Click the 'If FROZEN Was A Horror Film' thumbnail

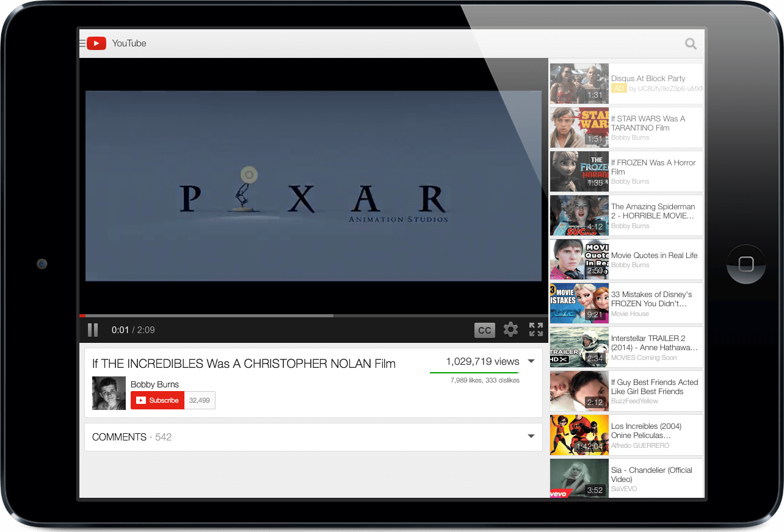point(578,171)
